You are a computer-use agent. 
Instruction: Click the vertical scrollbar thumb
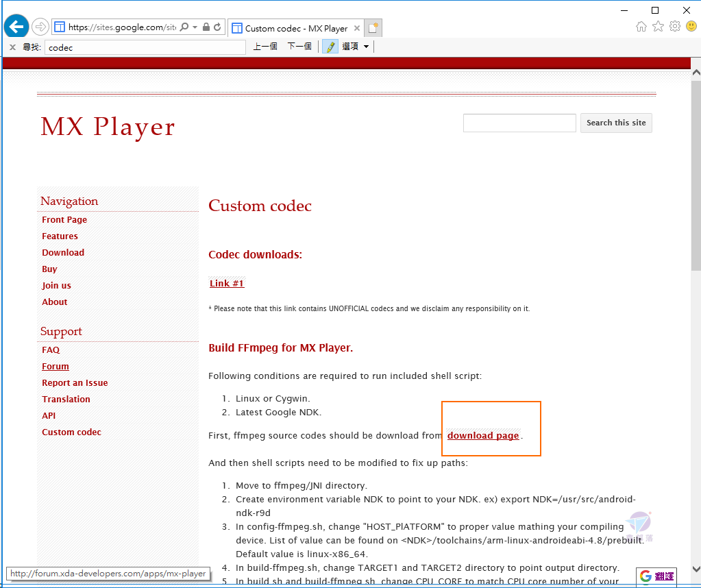point(696,174)
